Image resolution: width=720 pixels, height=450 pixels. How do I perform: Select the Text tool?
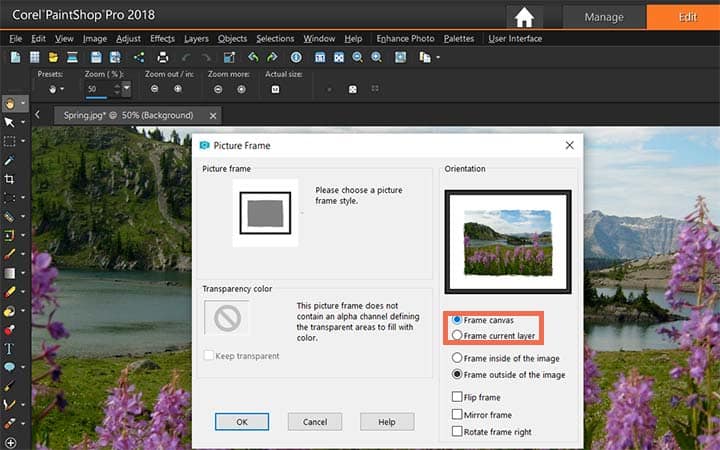[9, 349]
